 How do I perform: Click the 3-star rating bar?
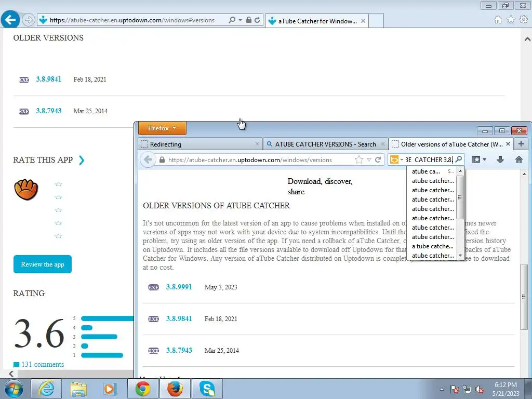pyautogui.click(x=99, y=337)
